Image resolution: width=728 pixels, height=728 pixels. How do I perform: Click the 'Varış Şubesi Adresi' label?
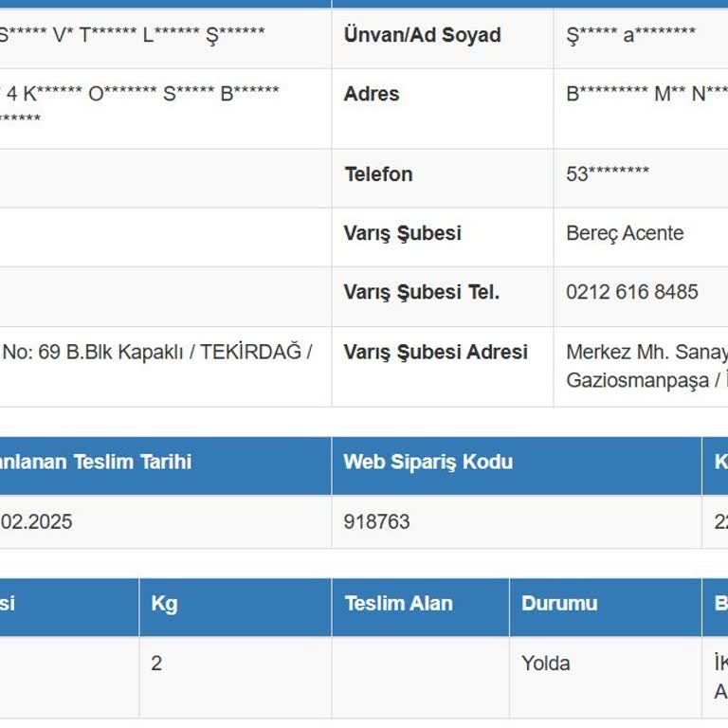point(435,352)
